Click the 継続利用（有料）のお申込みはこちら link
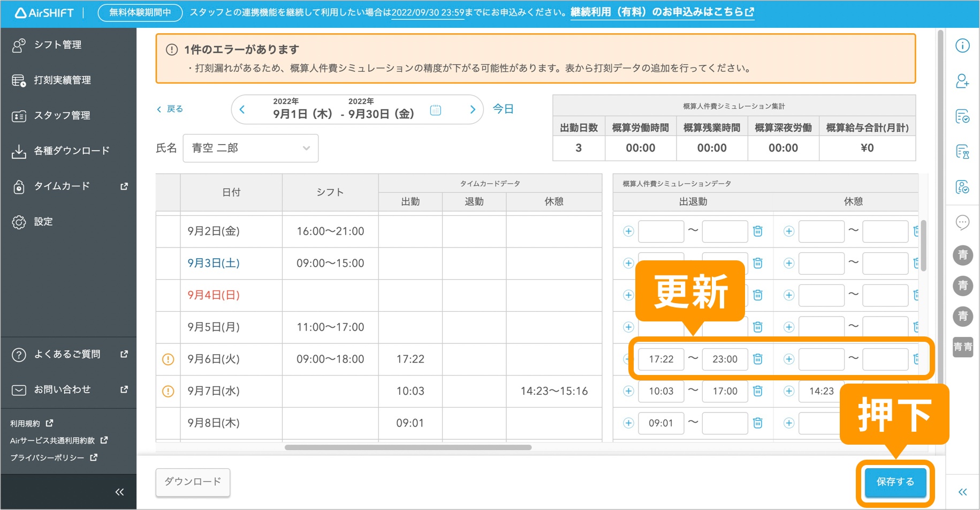980x510 pixels. pos(662,12)
